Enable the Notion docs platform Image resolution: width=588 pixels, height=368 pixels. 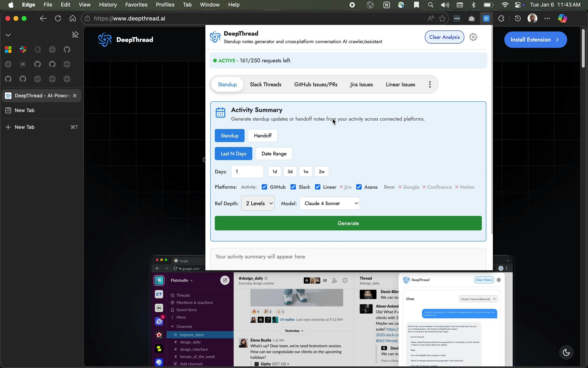(x=464, y=187)
